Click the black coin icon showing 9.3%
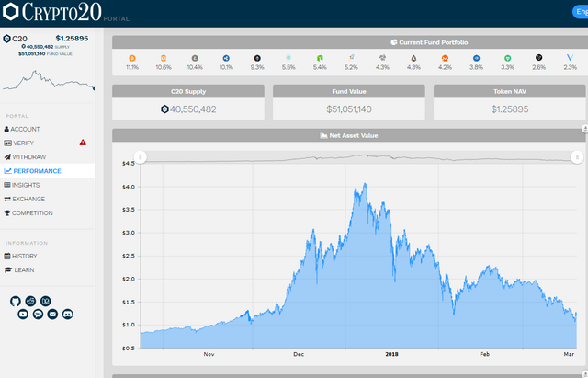The width and height of the screenshot is (588, 378). 257,58
